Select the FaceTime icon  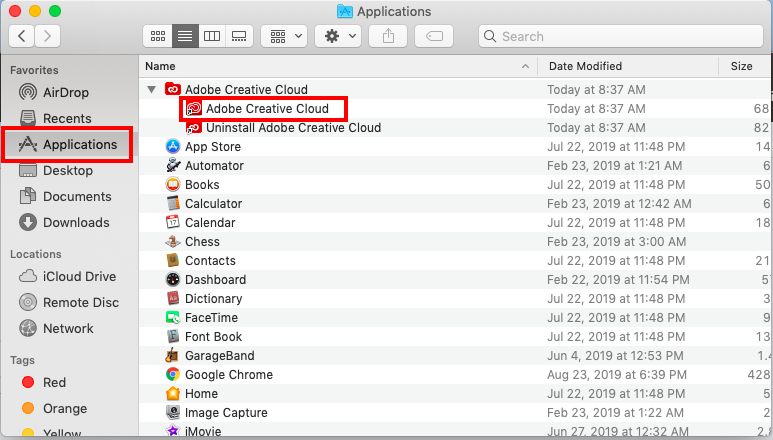(x=173, y=317)
